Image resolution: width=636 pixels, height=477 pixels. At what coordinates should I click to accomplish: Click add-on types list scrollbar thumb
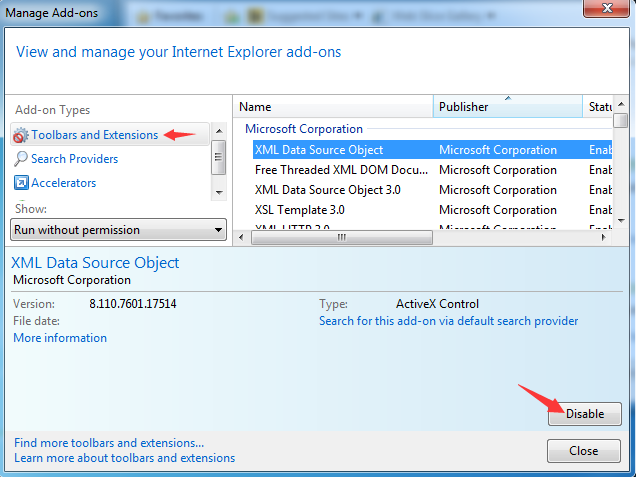(219, 157)
